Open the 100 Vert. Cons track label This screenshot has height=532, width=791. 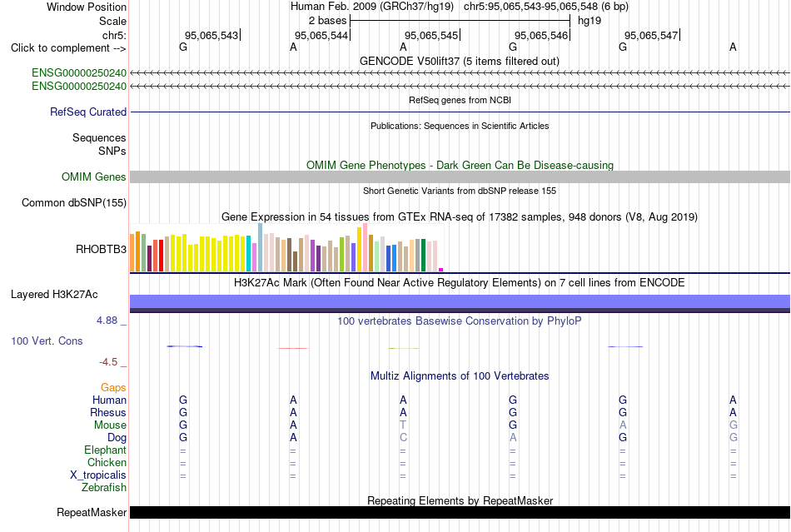click(x=47, y=341)
